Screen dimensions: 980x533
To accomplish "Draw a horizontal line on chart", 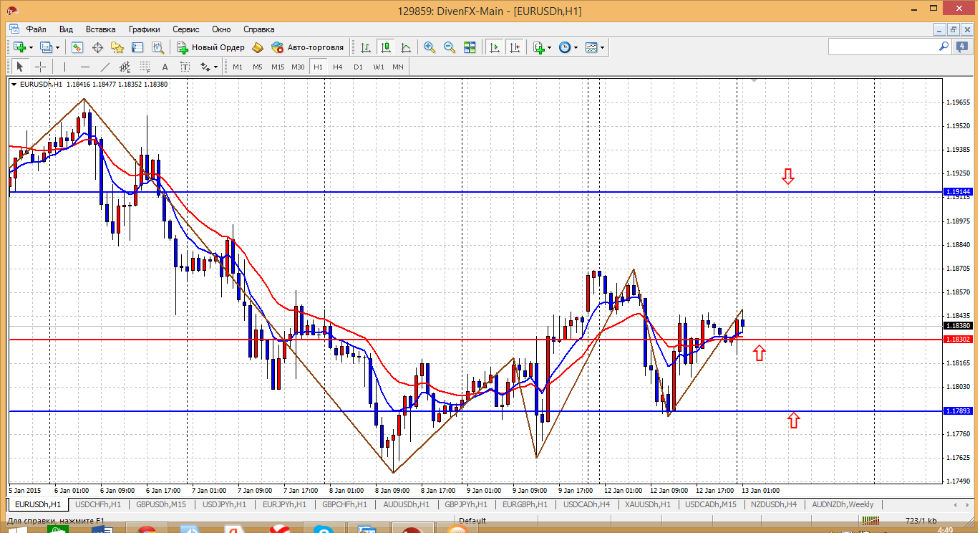I will click(85, 67).
